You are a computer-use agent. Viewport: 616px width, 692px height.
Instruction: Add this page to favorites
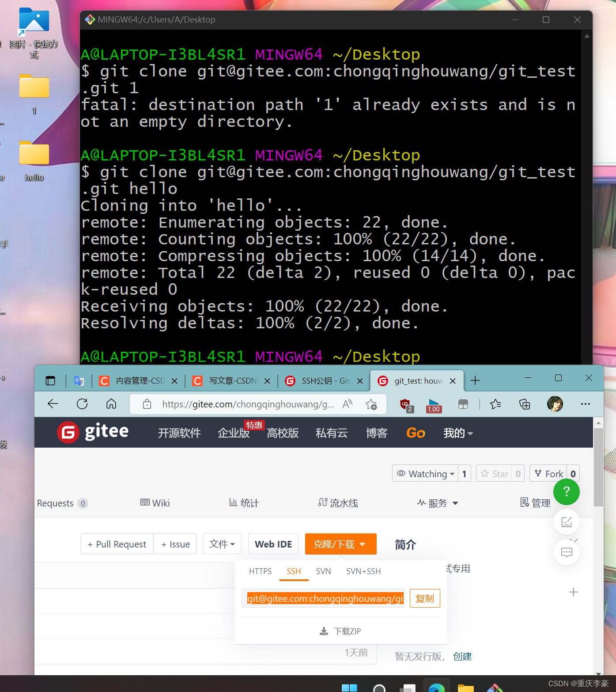(x=371, y=404)
